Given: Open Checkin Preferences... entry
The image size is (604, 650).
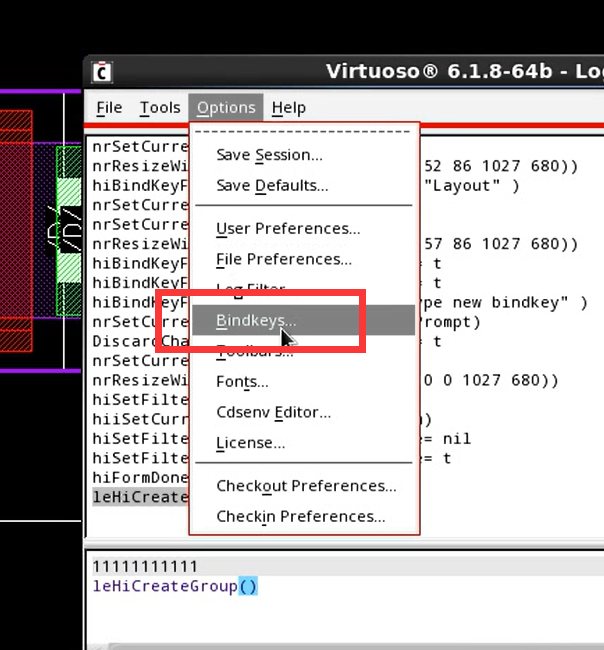Looking at the screenshot, I should pyautogui.click(x=301, y=517).
